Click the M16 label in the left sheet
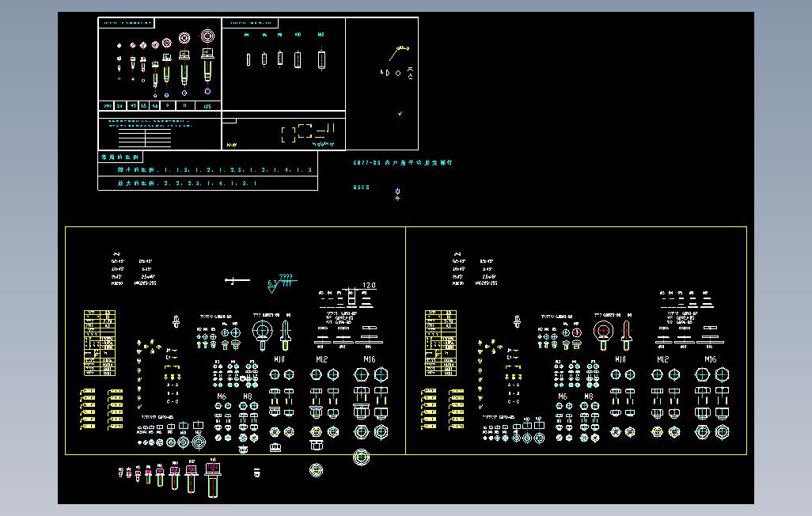Image resolution: width=812 pixels, height=516 pixels. tap(369, 359)
